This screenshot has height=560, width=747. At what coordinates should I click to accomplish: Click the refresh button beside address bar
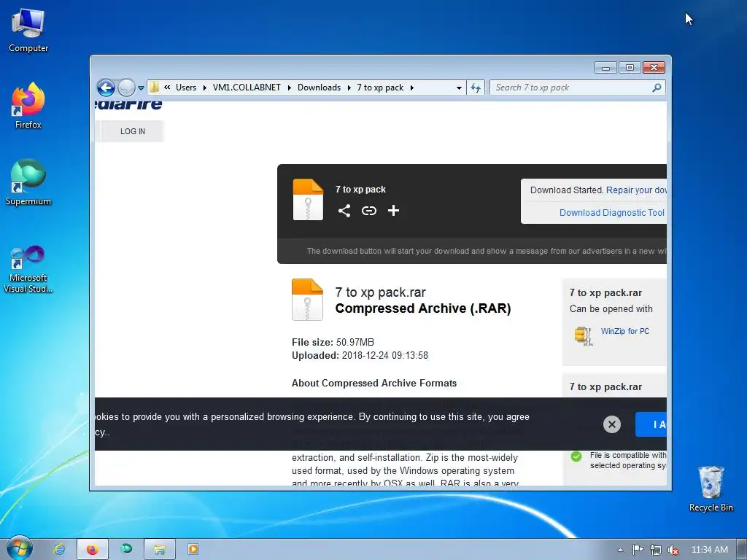click(476, 87)
